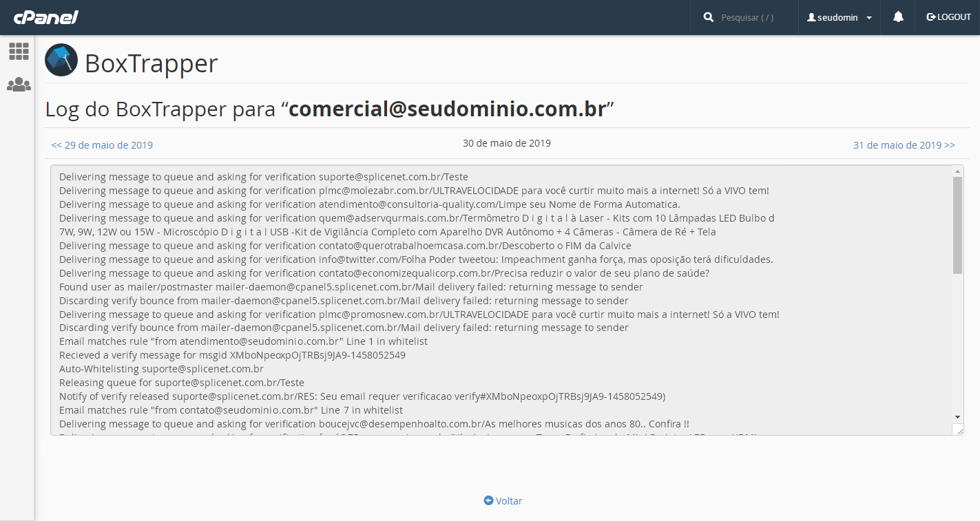Click the cPanel logo

tap(46, 17)
